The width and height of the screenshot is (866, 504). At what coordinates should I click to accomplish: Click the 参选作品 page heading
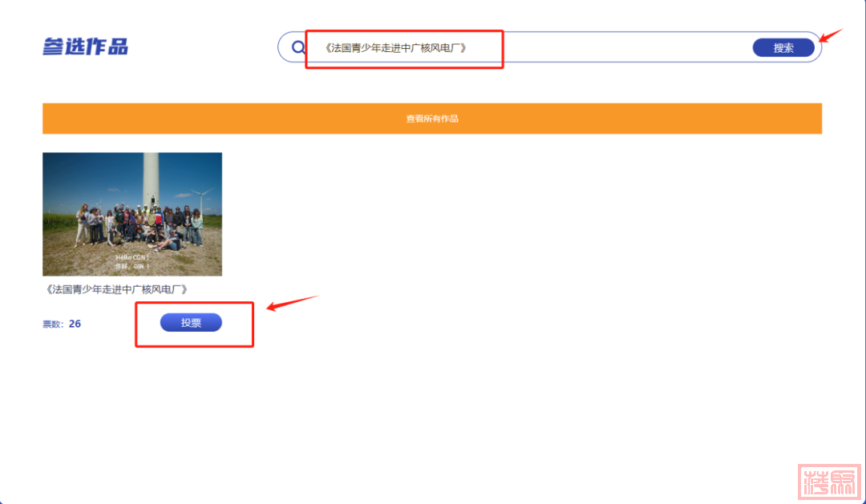[85, 46]
